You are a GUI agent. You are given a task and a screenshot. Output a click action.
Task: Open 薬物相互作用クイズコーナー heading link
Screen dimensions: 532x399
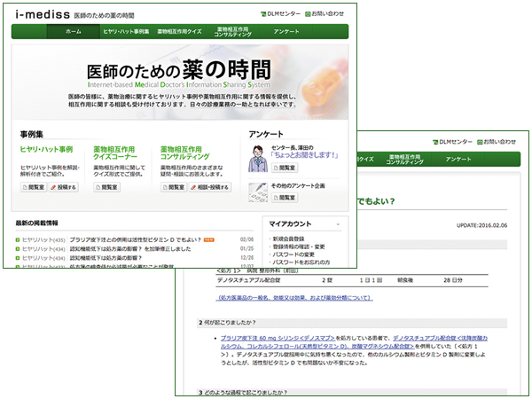coord(115,153)
